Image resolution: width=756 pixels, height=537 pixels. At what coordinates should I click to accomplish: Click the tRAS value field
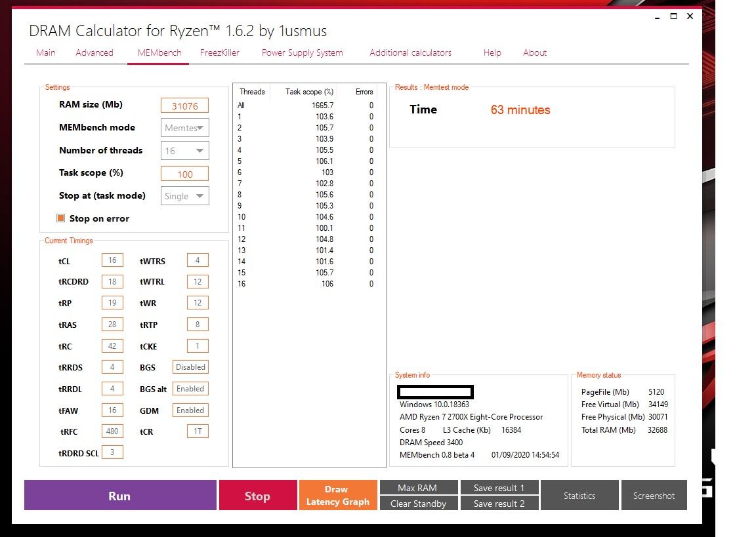click(112, 325)
